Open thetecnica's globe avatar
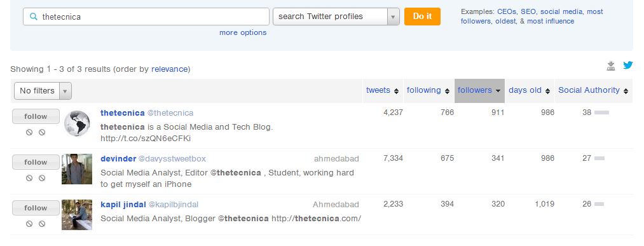 [77, 123]
